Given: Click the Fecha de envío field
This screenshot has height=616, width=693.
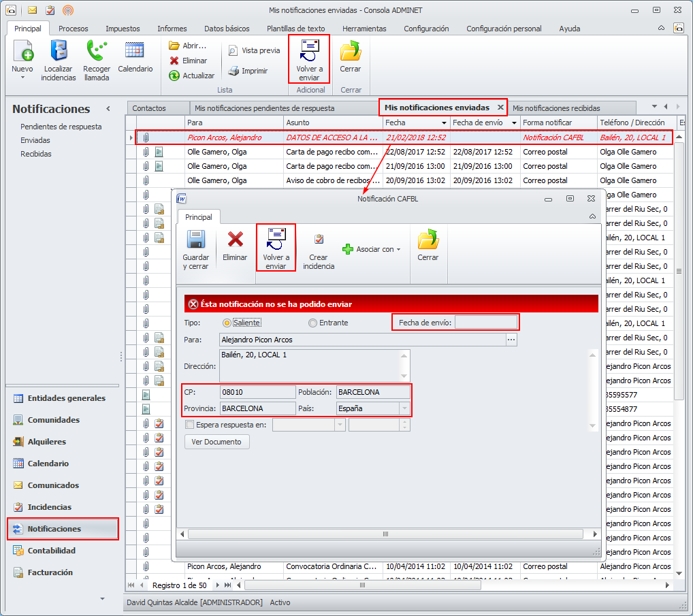Looking at the screenshot, I should tap(486, 322).
